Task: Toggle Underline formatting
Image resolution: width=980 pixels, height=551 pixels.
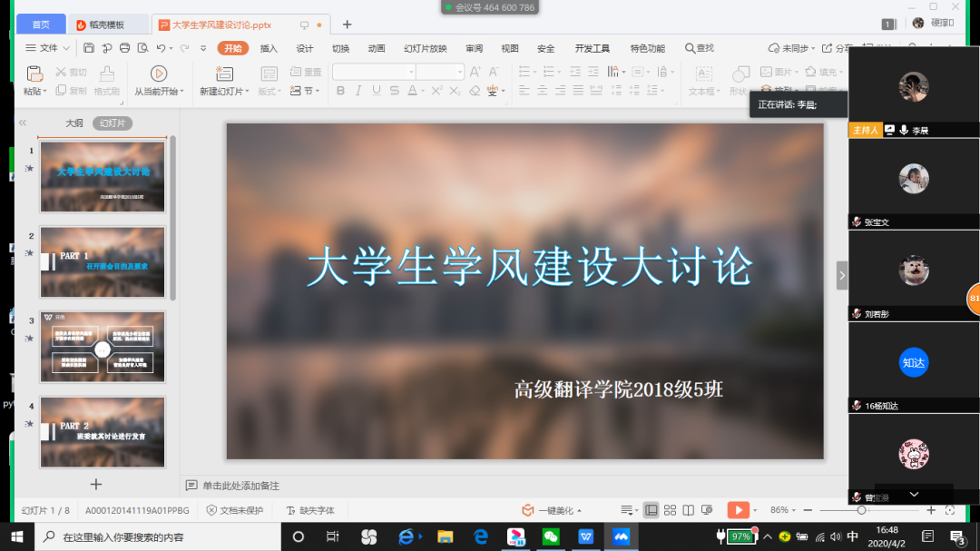Action: click(x=376, y=88)
